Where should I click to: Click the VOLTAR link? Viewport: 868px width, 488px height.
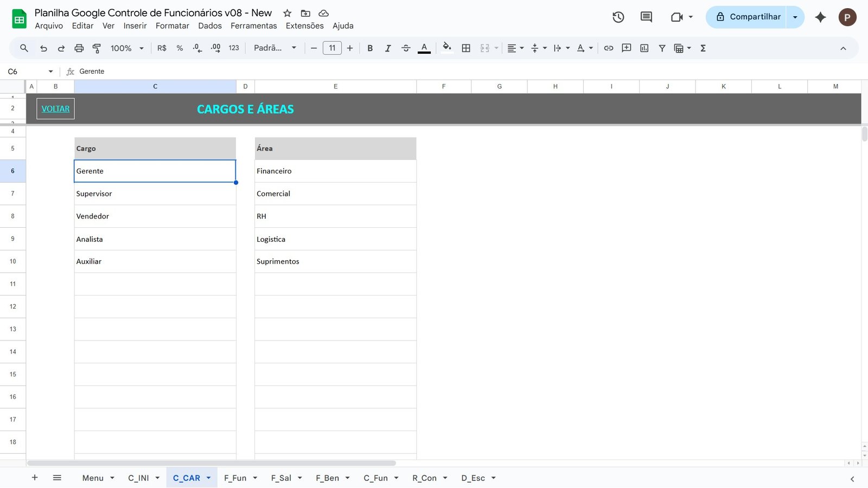coord(55,108)
